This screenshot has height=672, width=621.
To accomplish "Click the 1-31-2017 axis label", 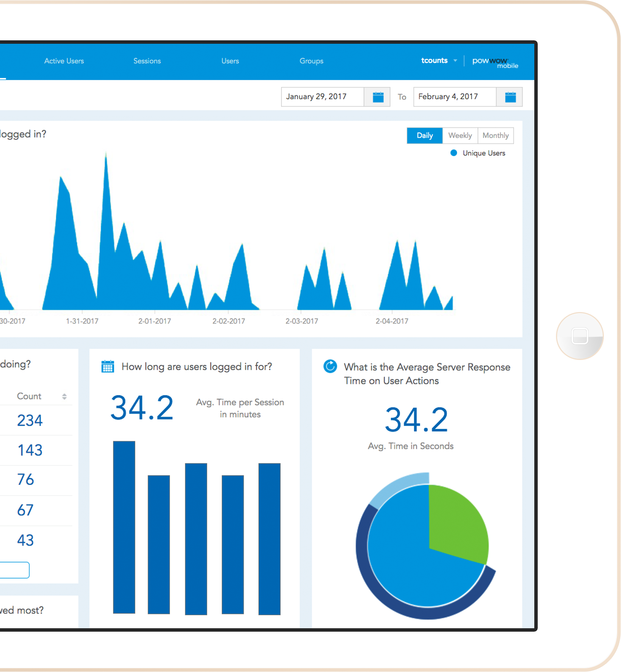I will pyautogui.click(x=82, y=321).
